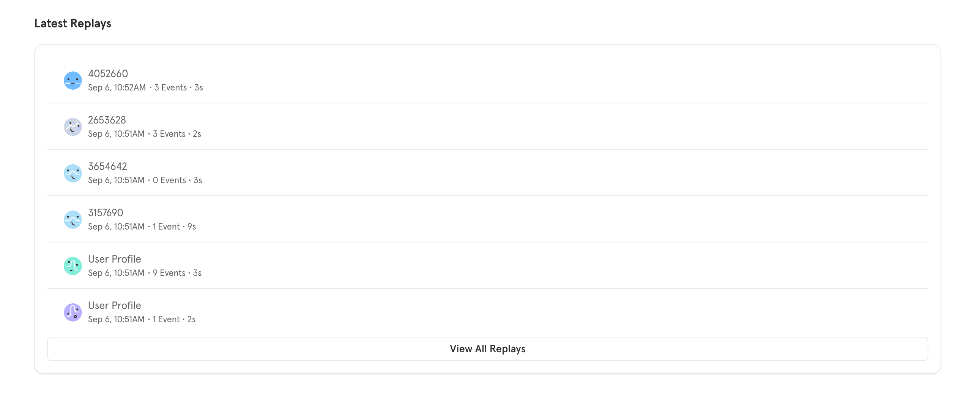Viewport: 980px width, 396px height.
Task: Open the 3157690 replay title
Action: click(106, 213)
